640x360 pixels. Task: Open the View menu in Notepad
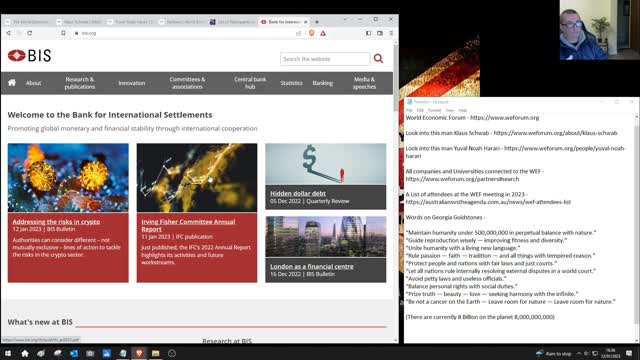point(450,110)
